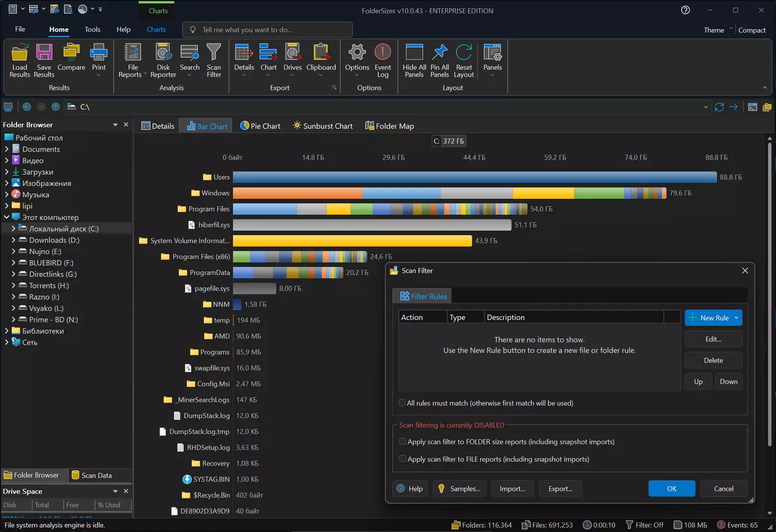The image size is (776, 532).
Task: Click the orange segment of Windows bar
Action: pos(297,193)
